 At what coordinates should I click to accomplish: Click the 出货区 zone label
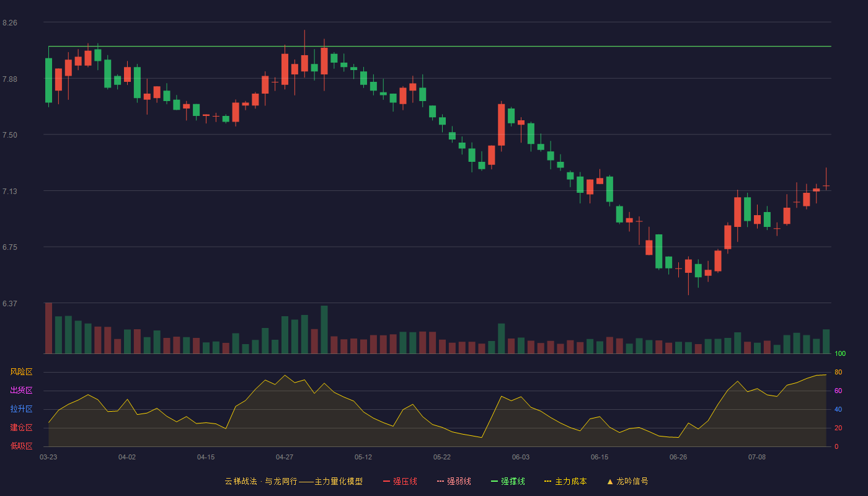(x=22, y=391)
